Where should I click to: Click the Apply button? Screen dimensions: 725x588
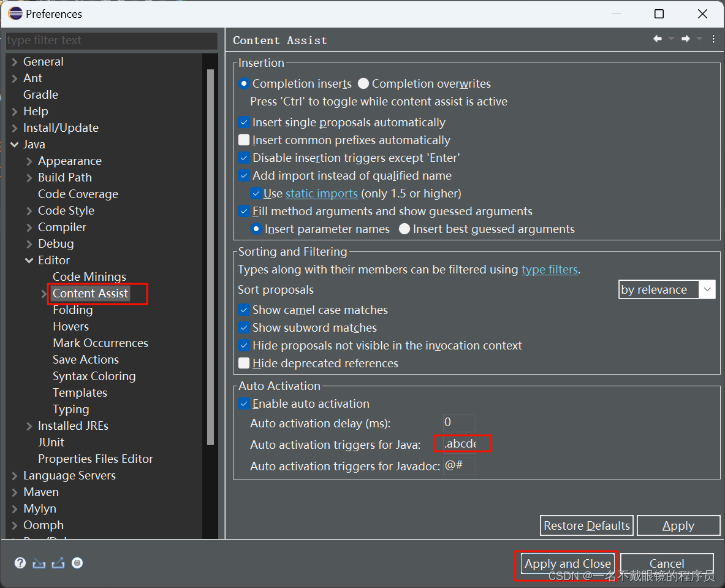click(678, 525)
